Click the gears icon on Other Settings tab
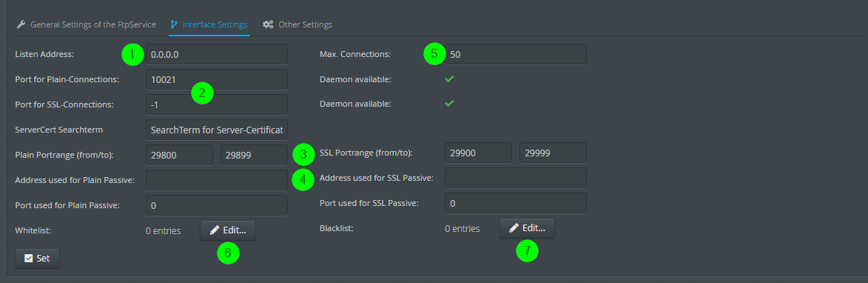868x283 pixels. (268, 24)
